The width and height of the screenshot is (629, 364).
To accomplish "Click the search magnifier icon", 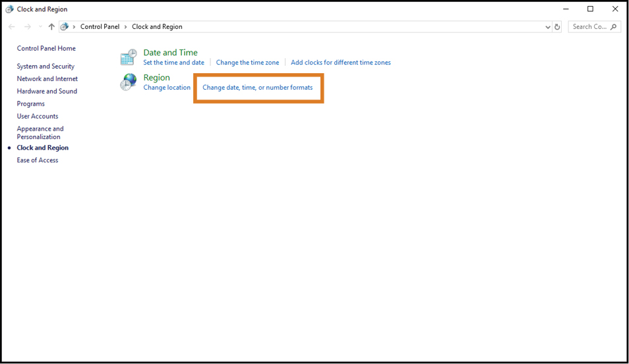I will [x=613, y=27].
